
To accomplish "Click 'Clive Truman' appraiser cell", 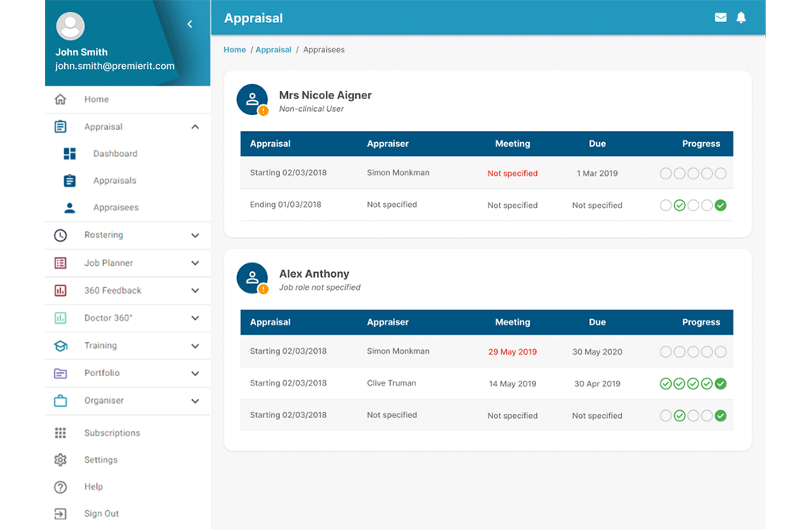I will tap(392, 383).
